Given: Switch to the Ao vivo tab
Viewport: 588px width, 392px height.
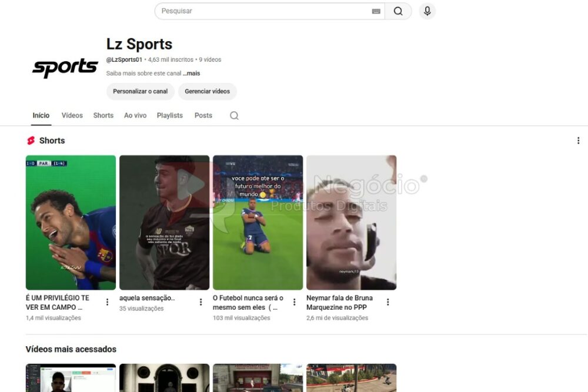Looking at the screenshot, I should coord(135,115).
